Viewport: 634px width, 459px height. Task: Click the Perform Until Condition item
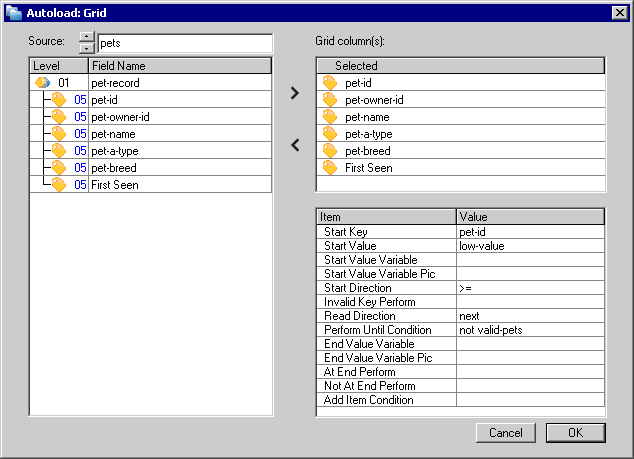(x=387, y=330)
